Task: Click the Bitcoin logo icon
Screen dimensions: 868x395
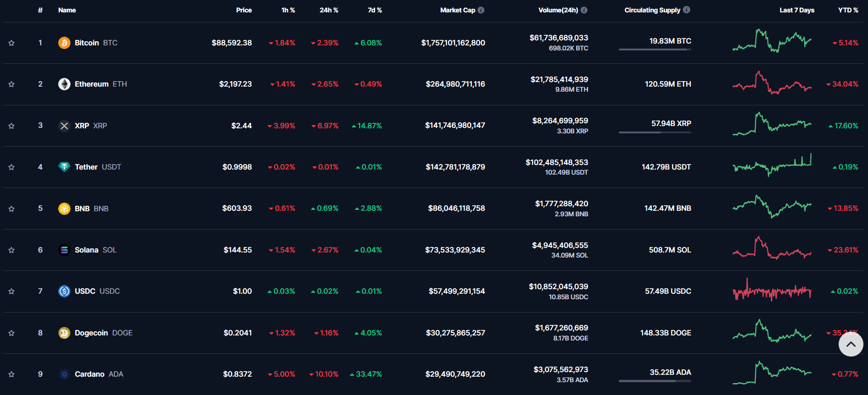Action: (x=64, y=43)
